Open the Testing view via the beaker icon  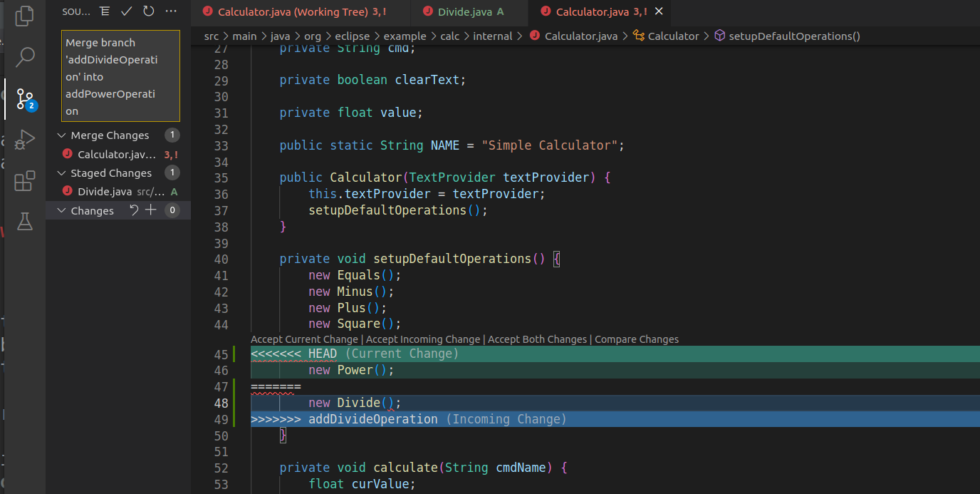click(x=24, y=222)
